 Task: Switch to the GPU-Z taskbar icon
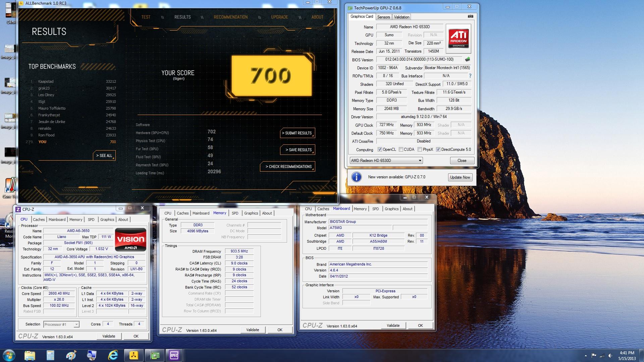[155, 355]
